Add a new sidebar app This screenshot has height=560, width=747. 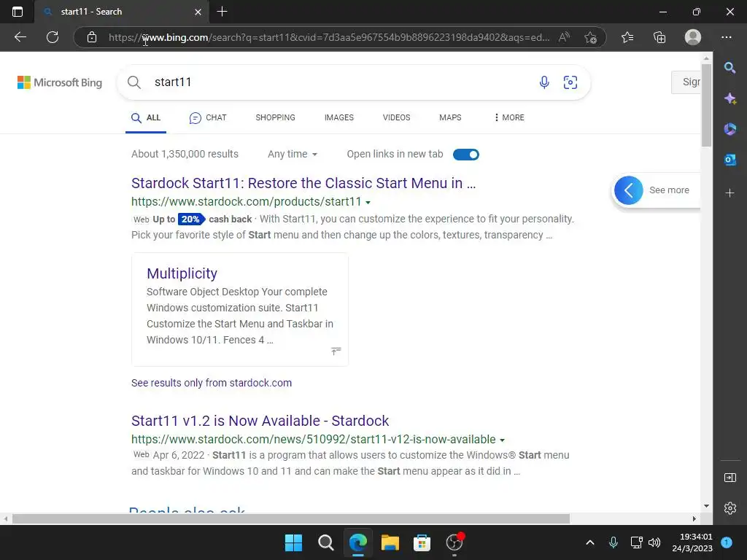tap(729, 192)
